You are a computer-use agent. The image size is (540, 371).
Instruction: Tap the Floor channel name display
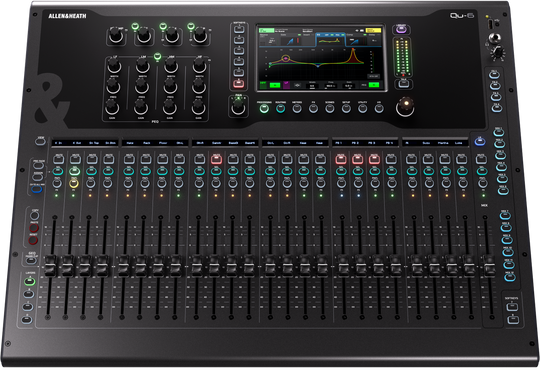pos(163,143)
